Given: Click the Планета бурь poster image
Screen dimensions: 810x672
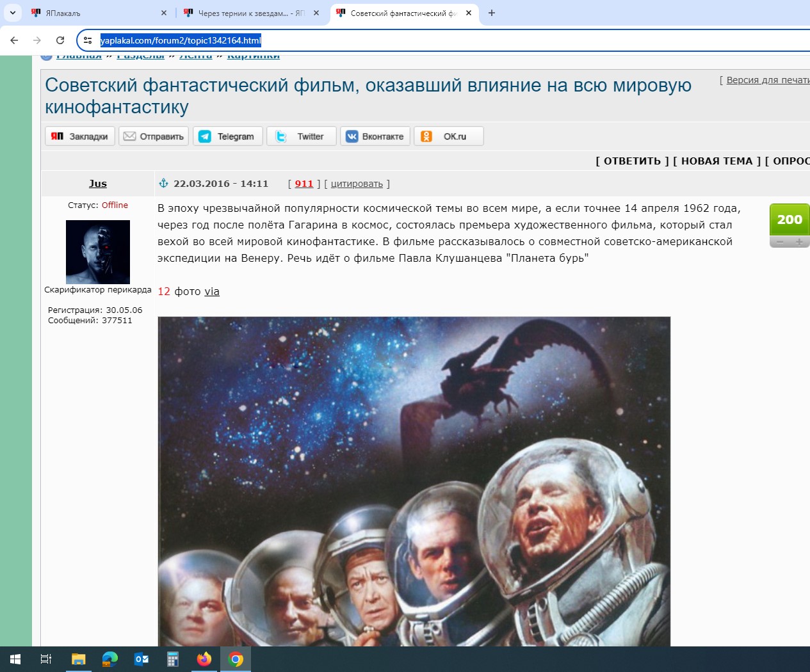Looking at the screenshot, I should (x=414, y=481).
